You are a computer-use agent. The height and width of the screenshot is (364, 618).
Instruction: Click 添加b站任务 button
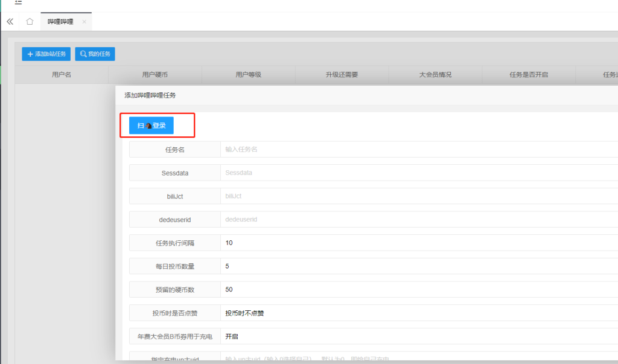tap(46, 54)
